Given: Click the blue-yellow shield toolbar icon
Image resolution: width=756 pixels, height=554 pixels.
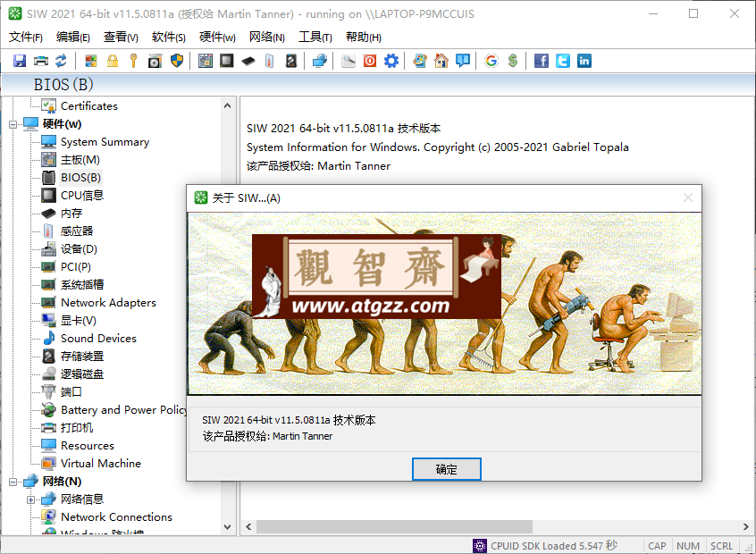Looking at the screenshot, I should (x=177, y=61).
